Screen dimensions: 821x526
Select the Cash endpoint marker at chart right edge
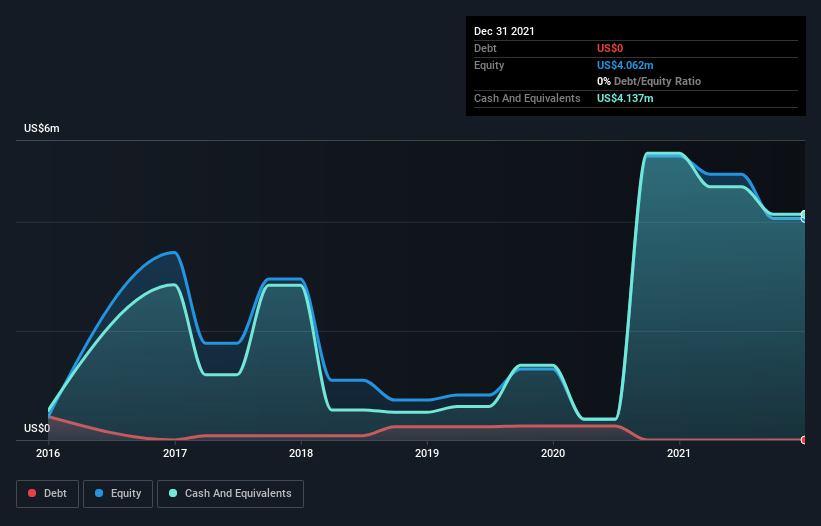coord(804,215)
